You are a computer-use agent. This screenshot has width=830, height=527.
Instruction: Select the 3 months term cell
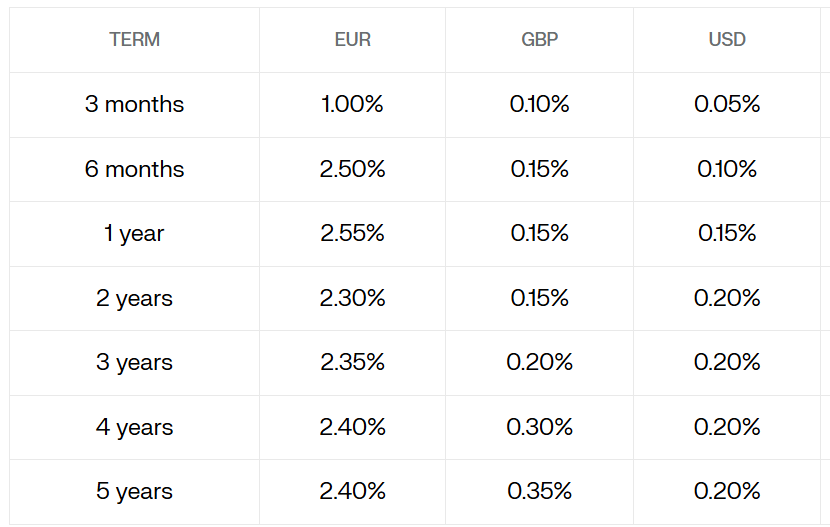135,104
